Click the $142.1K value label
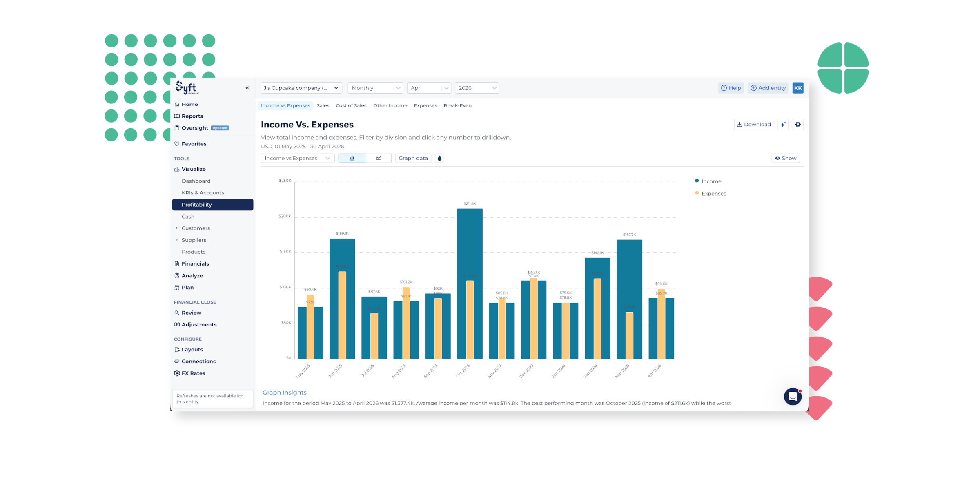Screen dimensions: 980x489 point(597,253)
